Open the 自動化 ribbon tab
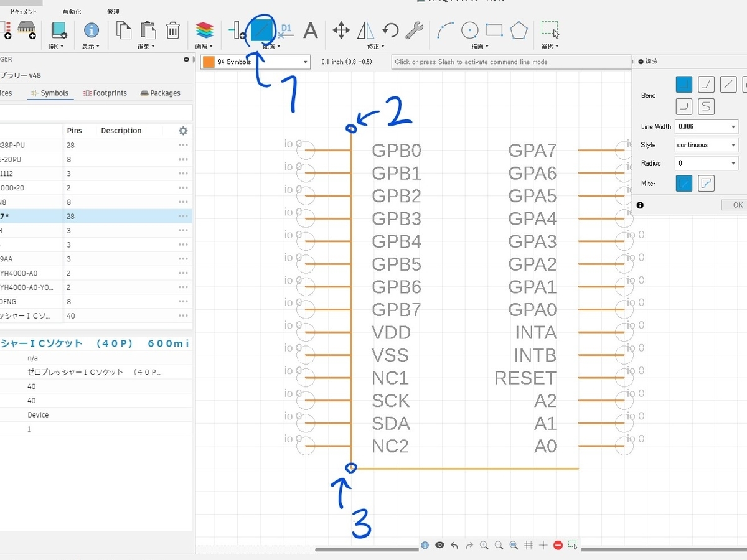This screenshot has width=747, height=560. (x=72, y=11)
